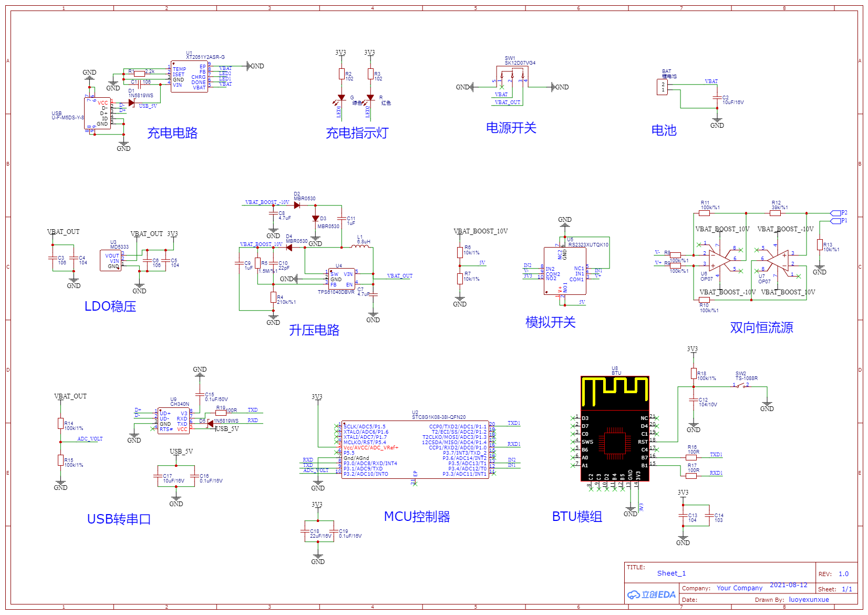Viewport: 868px width, 615px height.
Task: Click the drawn-by name luoyexunxue
Action: pos(809,600)
